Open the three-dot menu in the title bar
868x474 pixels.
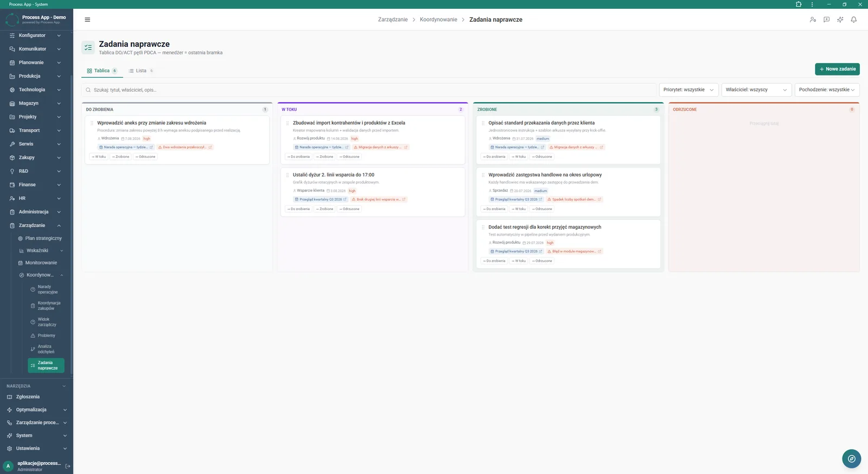(x=812, y=4)
